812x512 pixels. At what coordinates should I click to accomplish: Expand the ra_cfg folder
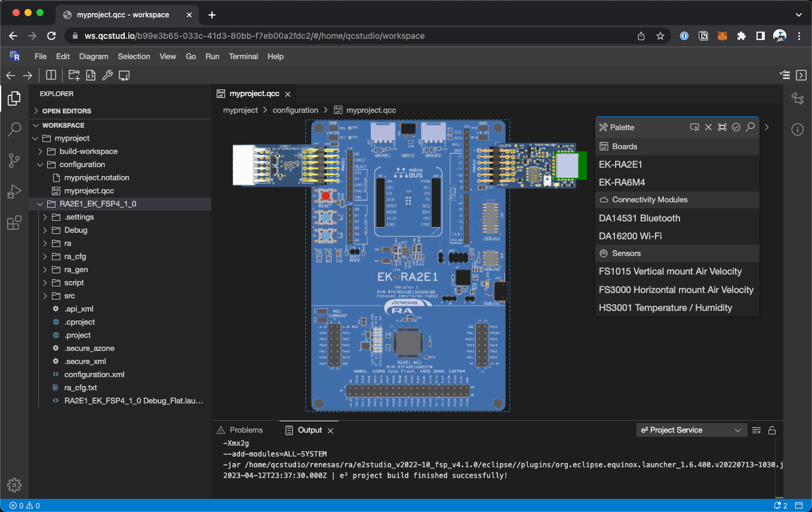tap(75, 257)
